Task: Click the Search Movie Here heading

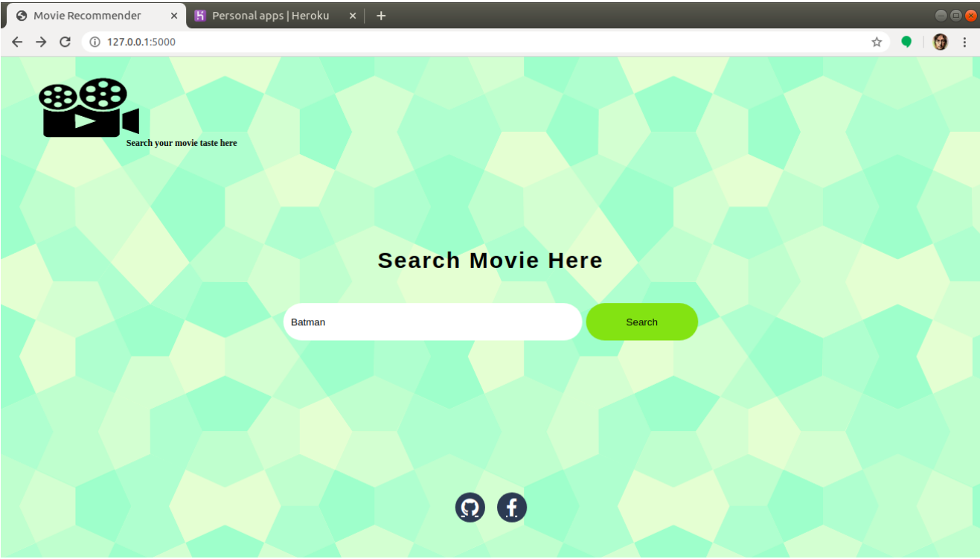Action: tap(490, 260)
